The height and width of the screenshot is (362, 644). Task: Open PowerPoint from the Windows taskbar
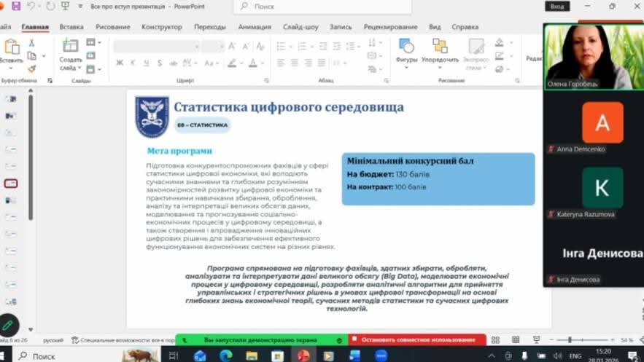pyautogui.click(x=303, y=355)
